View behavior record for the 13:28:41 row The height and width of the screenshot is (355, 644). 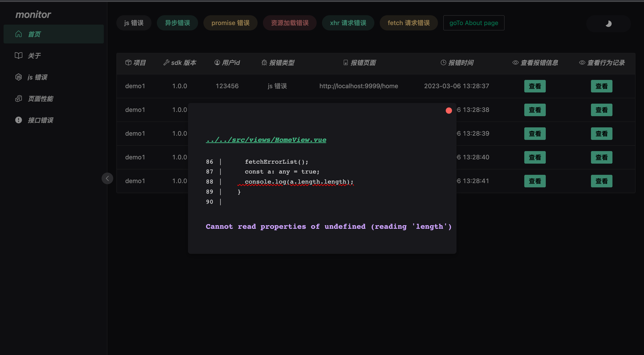601,181
